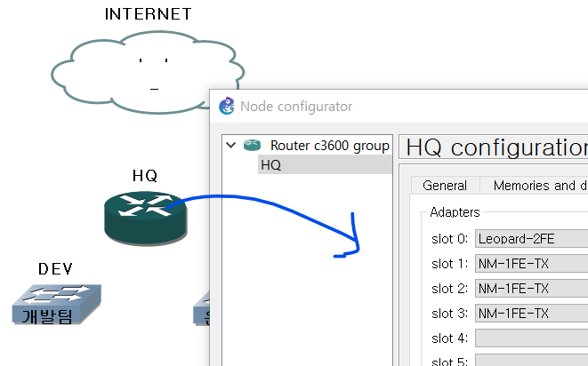Click the HQ configuration heading
This screenshot has width=588, height=366.
point(497,147)
